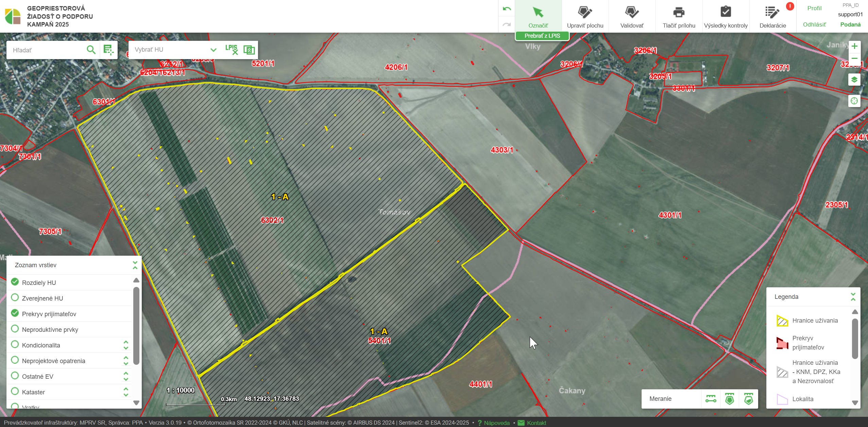Open the Upraviť plochu tool
The height and width of the screenshot is (427, 868).
tap(585, 13)
